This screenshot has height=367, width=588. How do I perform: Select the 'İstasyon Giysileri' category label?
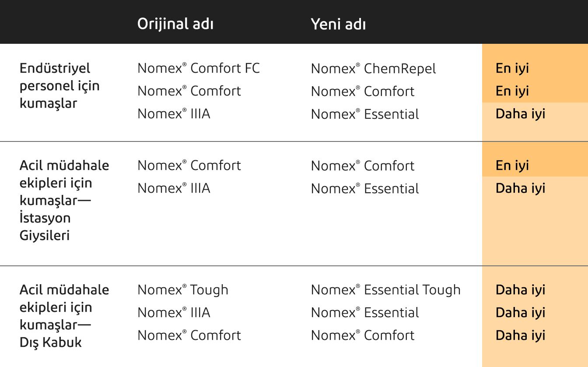(x=45, y=226)
